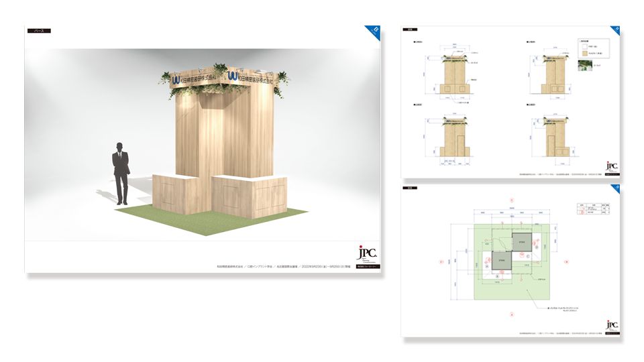Click the black title label on the floor plan sheet
644x362 pixels.
[x=409, y=188]
